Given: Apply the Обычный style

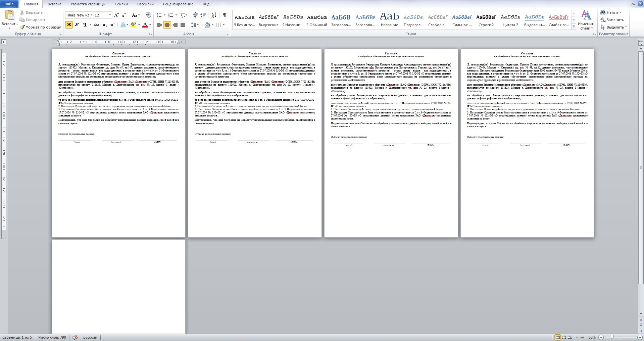Looking at the screenshot, I should 317,20.
